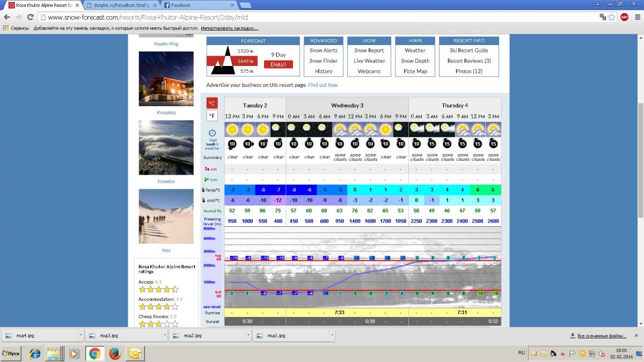
Task: Open the Snowdon resort photo thumbnail
Action: tap(166, 148)
